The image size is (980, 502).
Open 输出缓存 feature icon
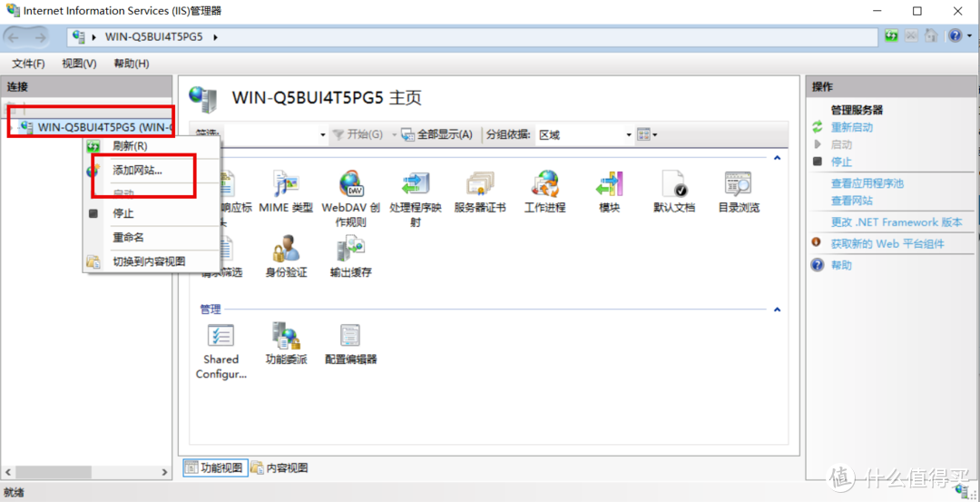351,256
